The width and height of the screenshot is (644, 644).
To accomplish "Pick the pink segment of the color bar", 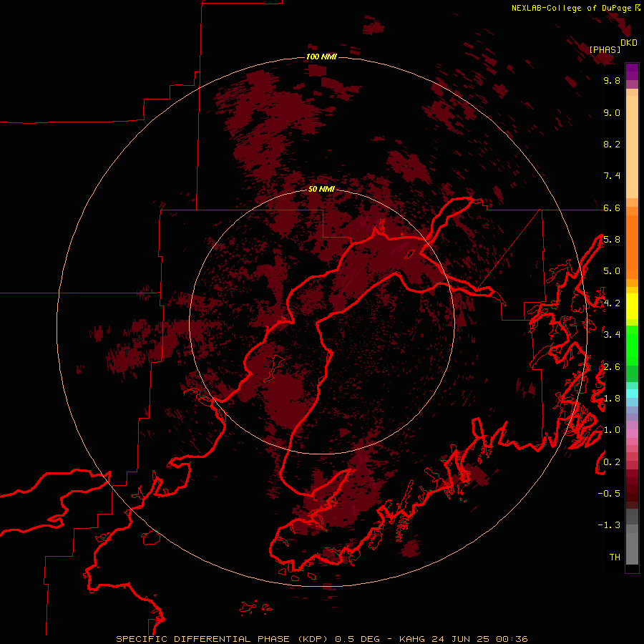I will (x=632, y=434).
